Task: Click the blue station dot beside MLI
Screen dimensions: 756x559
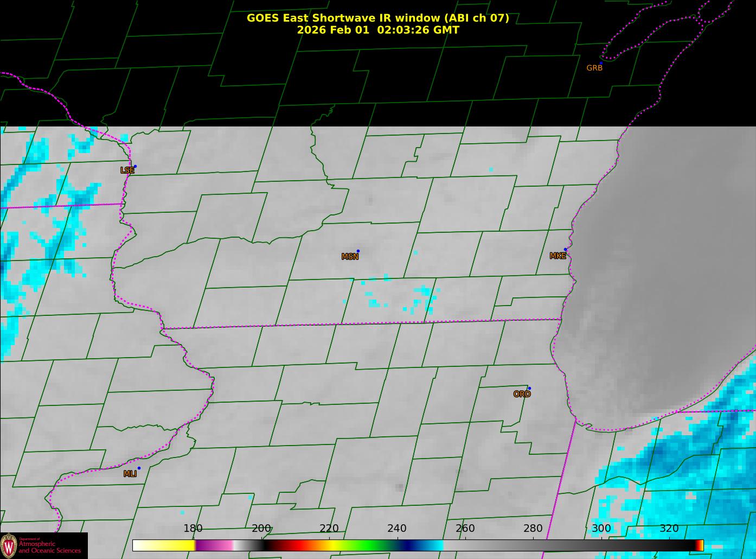Action: tap(139, 468)
